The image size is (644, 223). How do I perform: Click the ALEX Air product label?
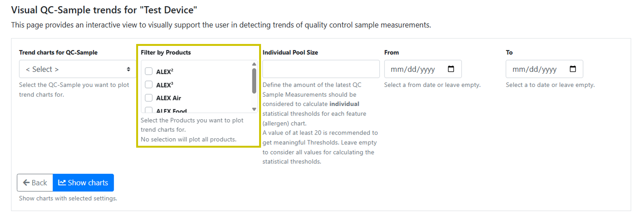pyautogui.click(x=168, y=98)
